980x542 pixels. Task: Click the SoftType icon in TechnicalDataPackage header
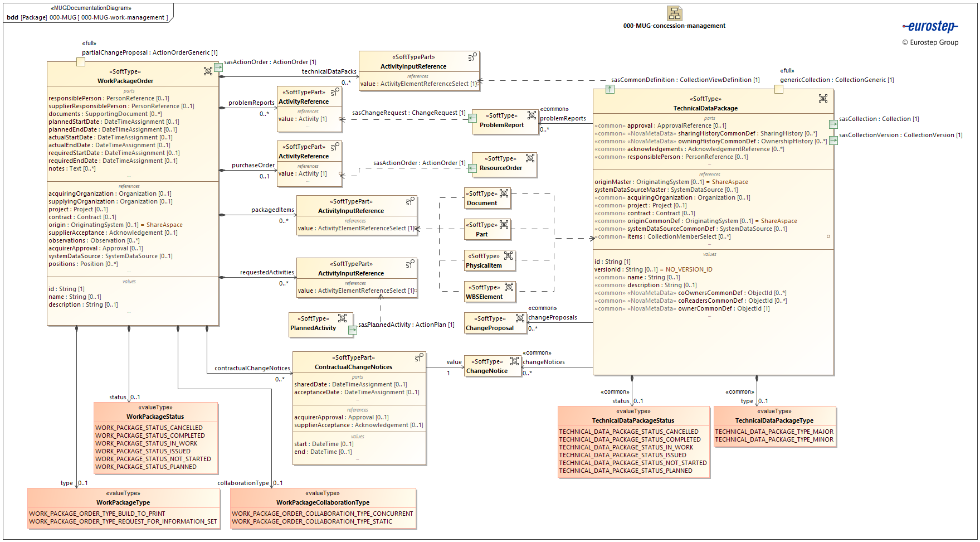(x=823, y=99)
